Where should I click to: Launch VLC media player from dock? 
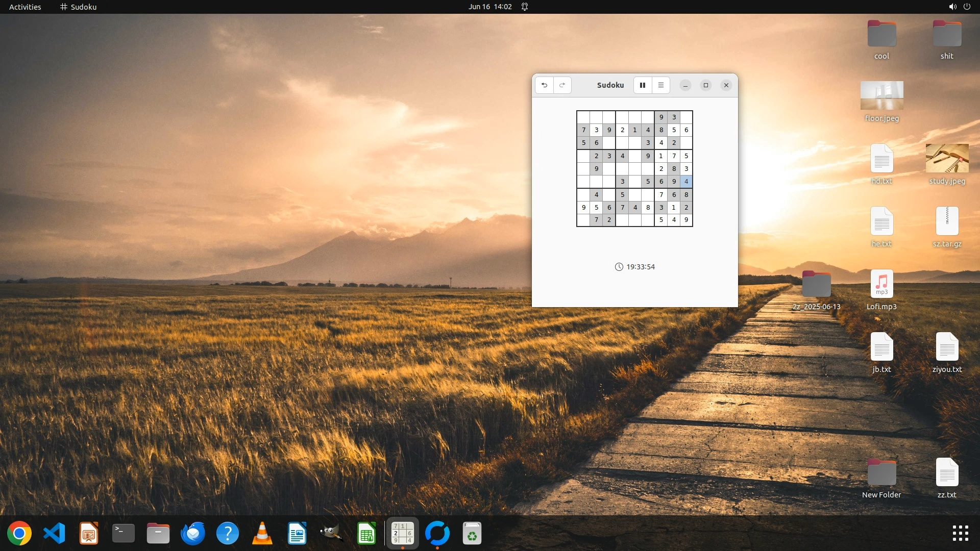[262, 534]
